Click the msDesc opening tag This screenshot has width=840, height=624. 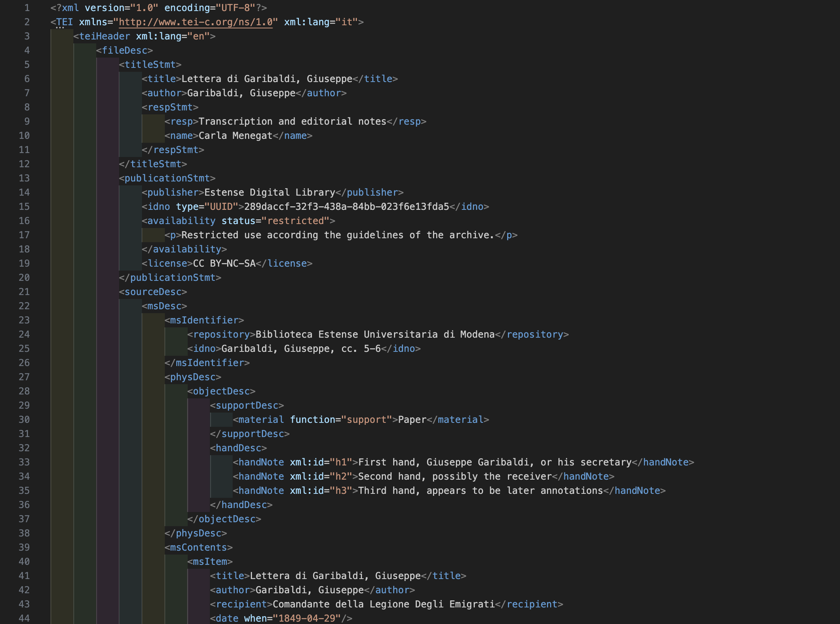point(164,306)
